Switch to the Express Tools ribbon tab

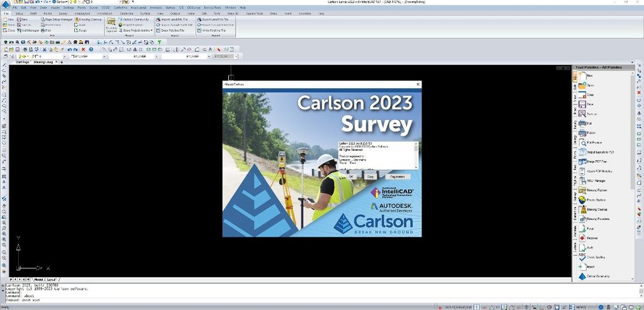[x=254, y=13]
